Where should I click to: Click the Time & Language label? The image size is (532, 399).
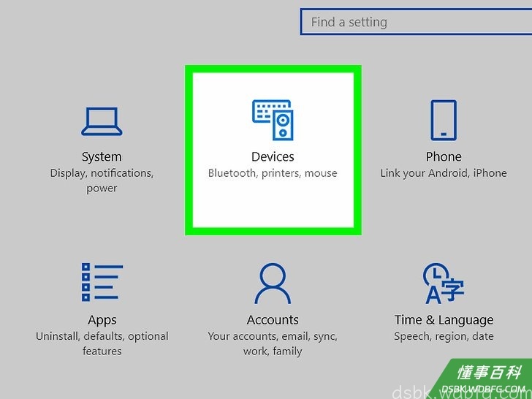click(x=444, y=320)
